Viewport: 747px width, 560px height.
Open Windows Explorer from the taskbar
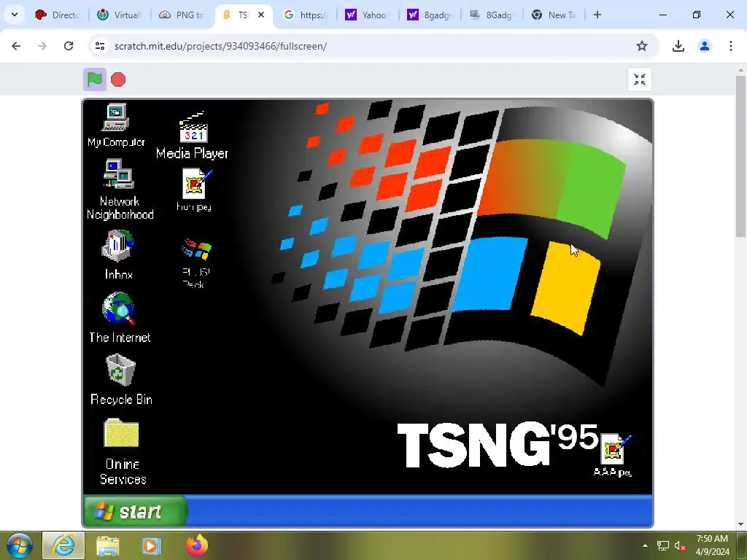coord(108,545)
